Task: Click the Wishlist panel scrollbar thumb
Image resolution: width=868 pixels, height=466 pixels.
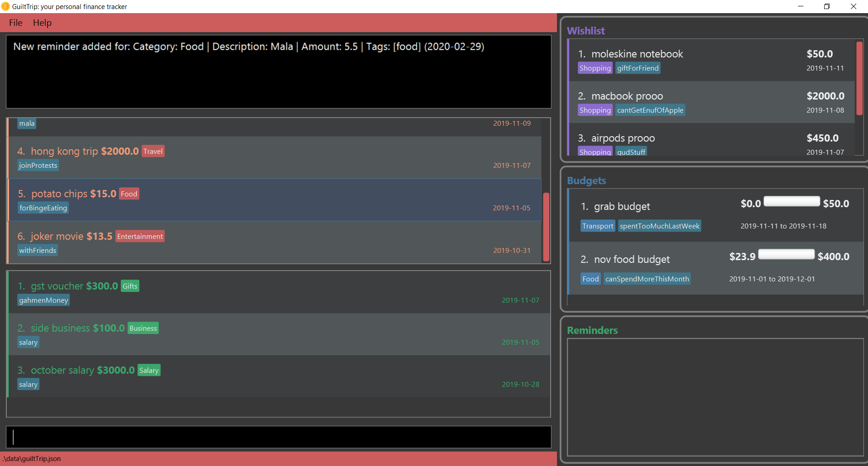Action: pos(859,78)
